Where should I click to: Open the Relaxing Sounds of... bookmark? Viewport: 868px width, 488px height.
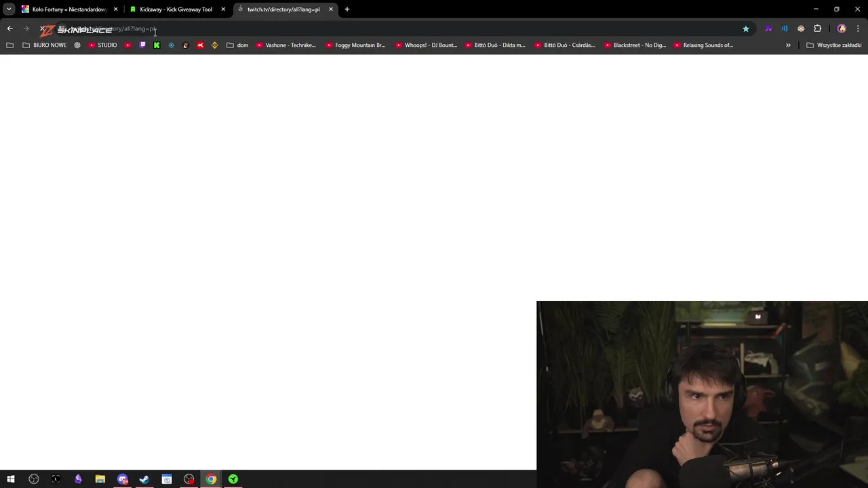(x=704, y=45)
